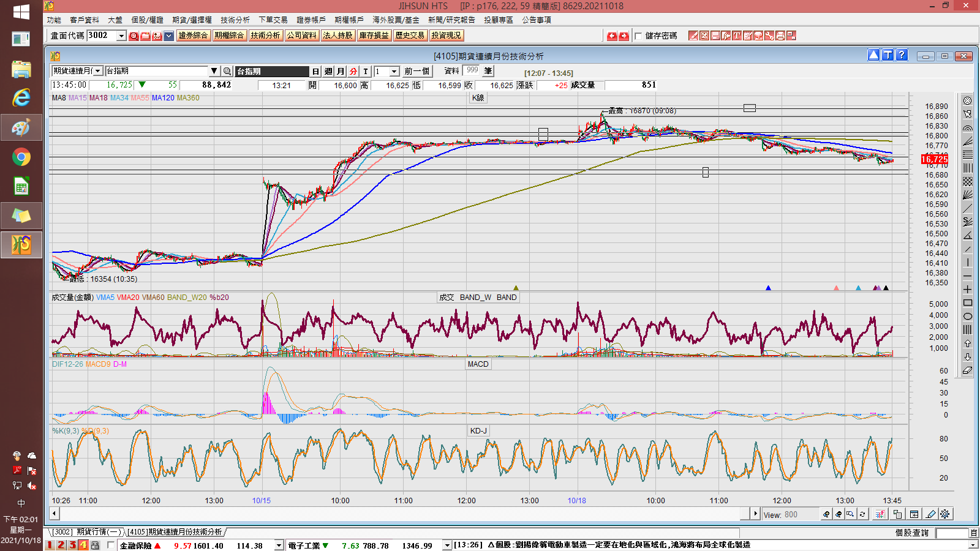Toggle the 儲存密碼 checkbox
Screen dimensions: 980x551
638,36
